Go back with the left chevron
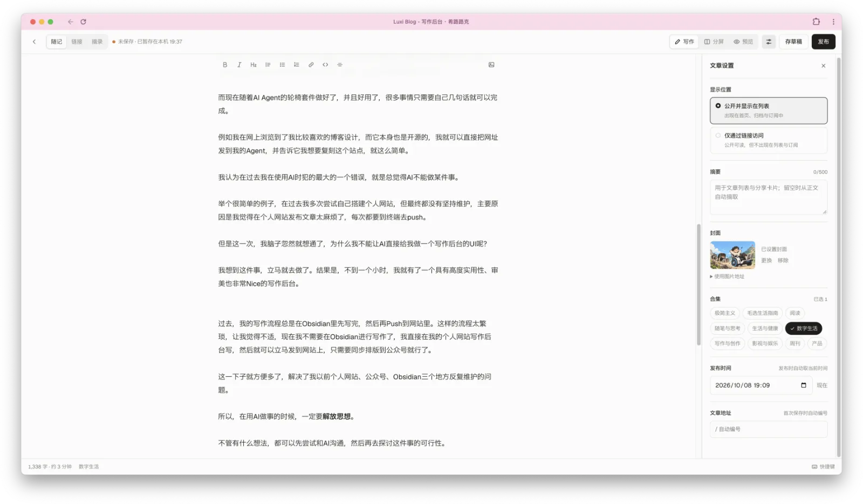 (x=34, y=42)
